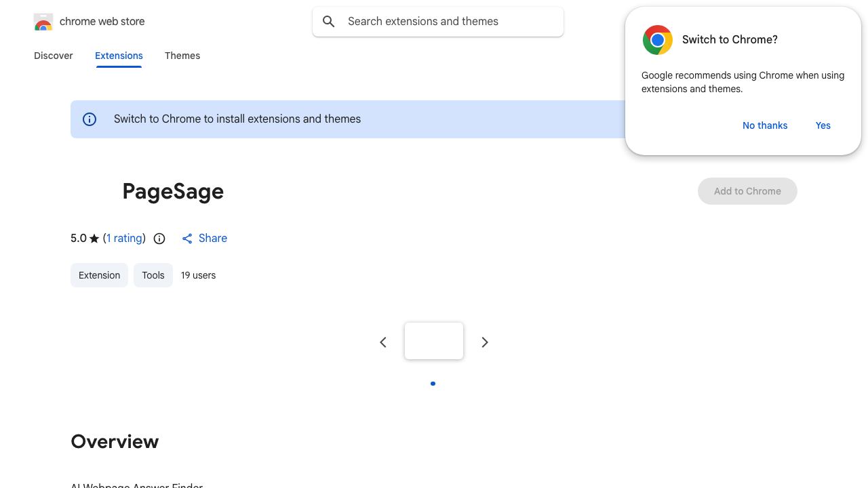Screen dimensions: 868x488
Task: Click the PageSage title text
Action: click(173, 191)
